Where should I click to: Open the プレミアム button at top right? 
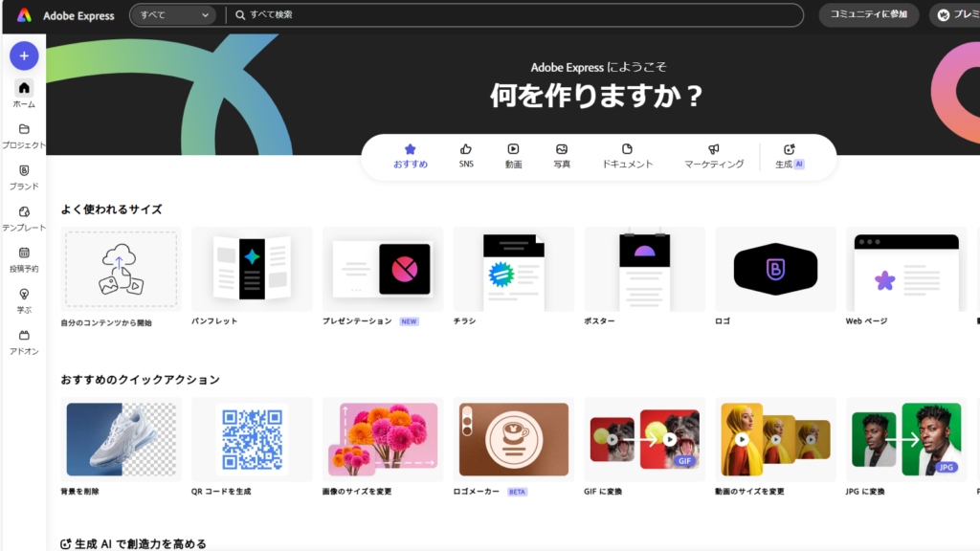[x=957, y=15]
